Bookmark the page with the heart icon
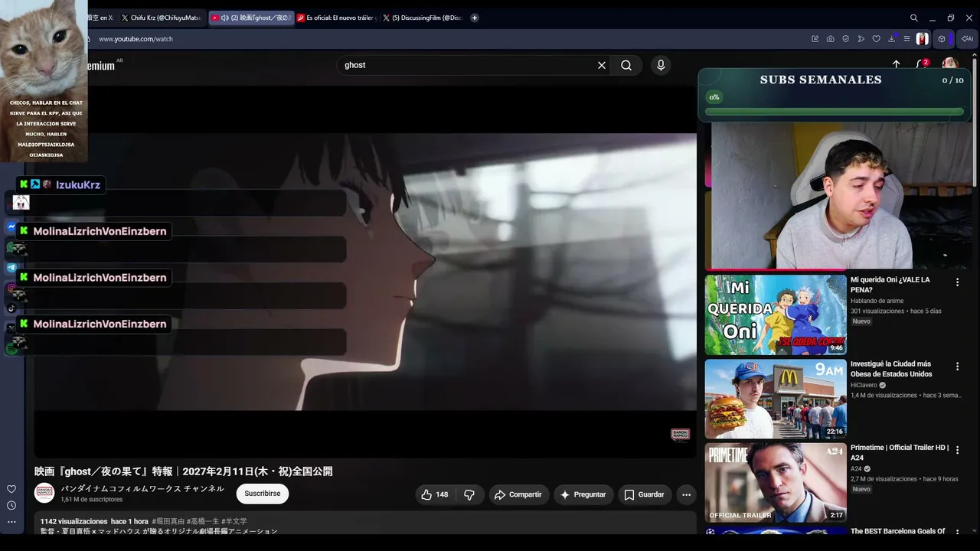The height and width of the screenshot is (551, 980). [877, 39]
